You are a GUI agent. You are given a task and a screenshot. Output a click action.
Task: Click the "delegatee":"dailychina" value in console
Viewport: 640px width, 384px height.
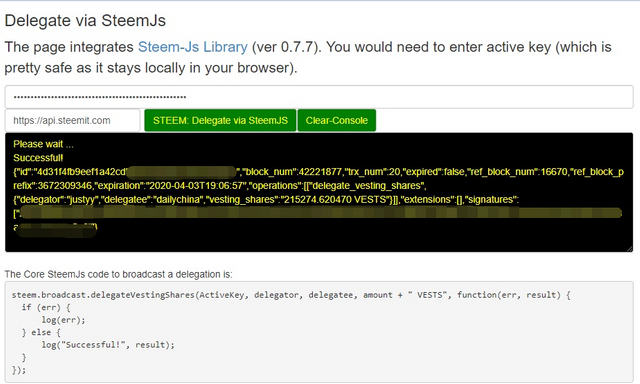tap(154, 200)
